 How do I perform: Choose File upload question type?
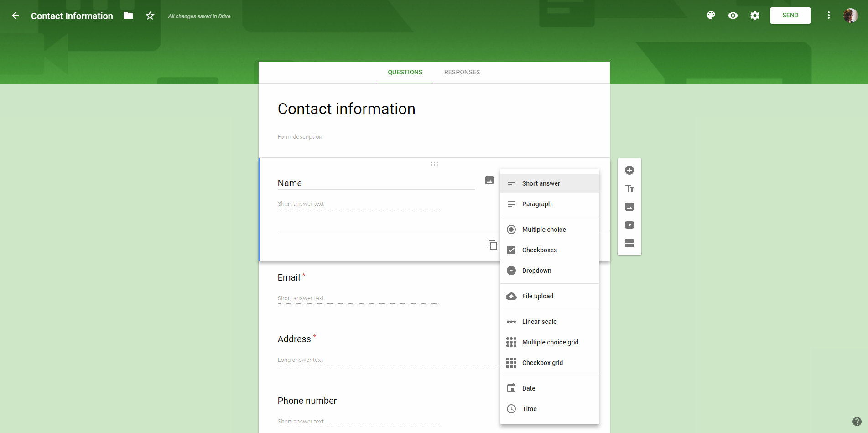click(550, 296)
